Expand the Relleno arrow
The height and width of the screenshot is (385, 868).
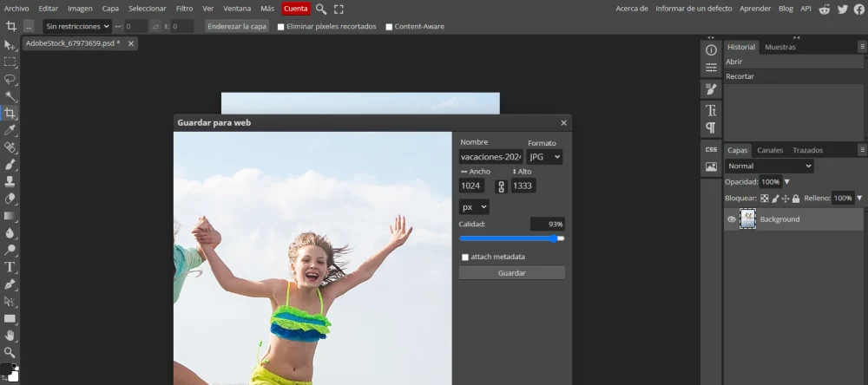(859, 198)
